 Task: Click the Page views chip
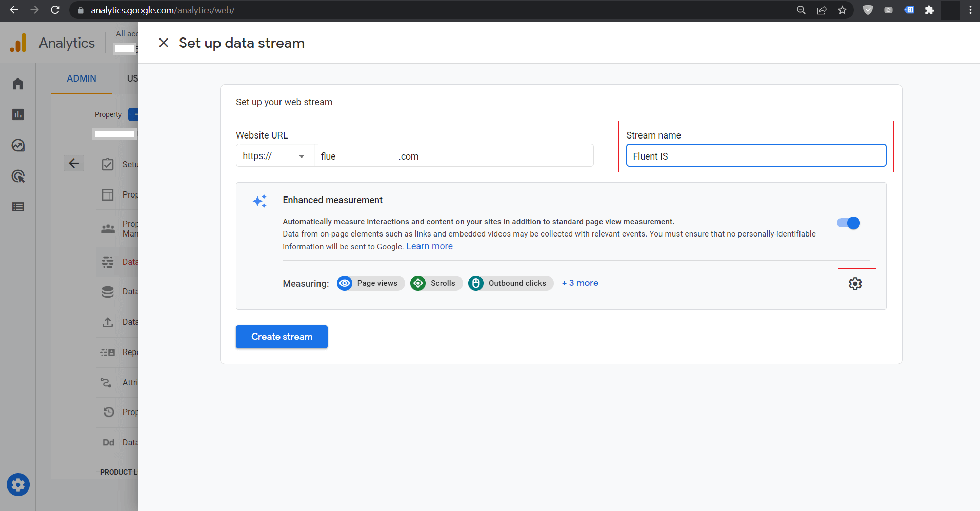click(x=370, y=283)
